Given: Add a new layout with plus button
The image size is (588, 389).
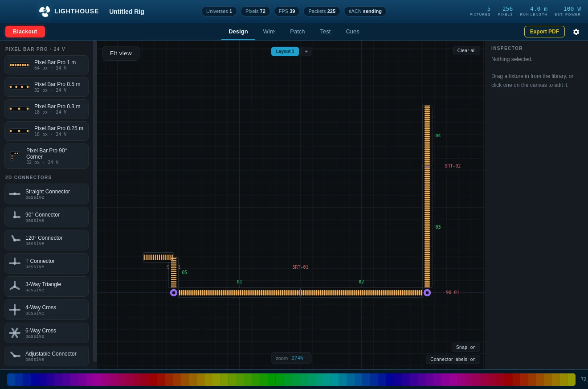Looking at the screenshot, I should coord(306,52).
